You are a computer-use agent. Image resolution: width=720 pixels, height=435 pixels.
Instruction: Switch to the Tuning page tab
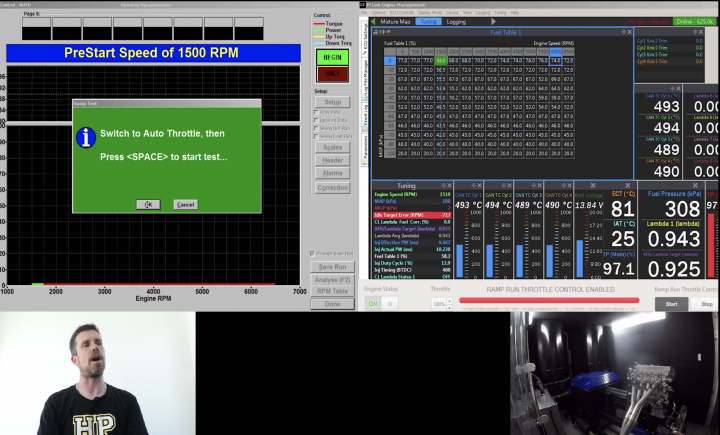point(428,22)
